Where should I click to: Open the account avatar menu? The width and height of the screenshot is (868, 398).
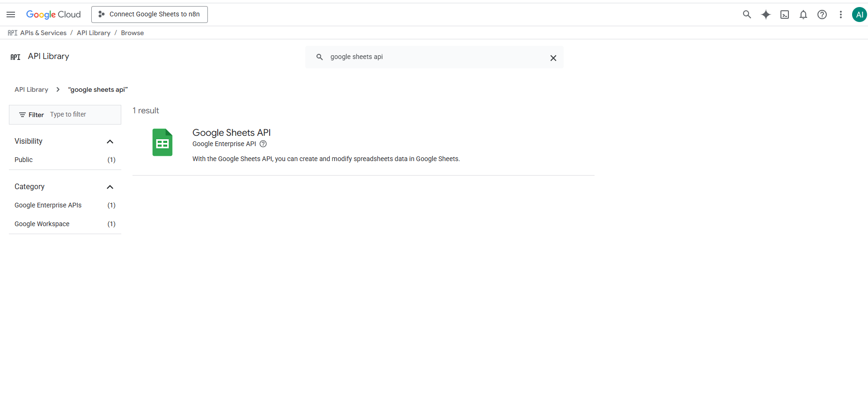point(860,15)
